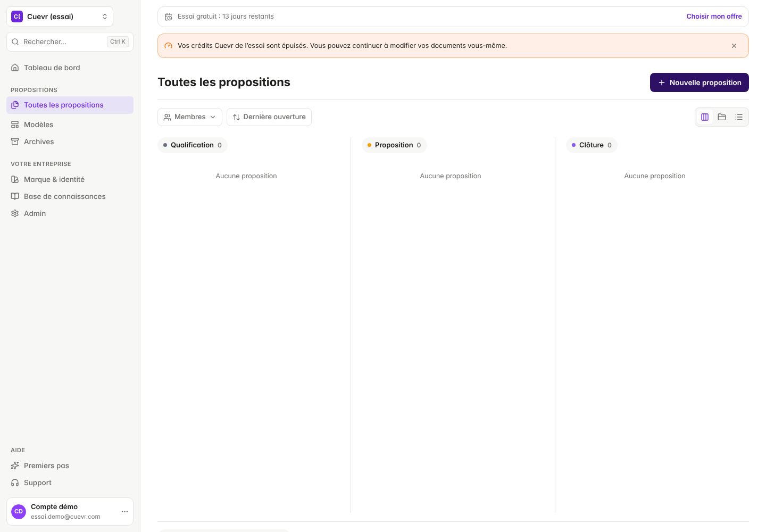This screenshot has width=766, height=532.
Task: Open Marque & identité
Action: pos(70,179)
